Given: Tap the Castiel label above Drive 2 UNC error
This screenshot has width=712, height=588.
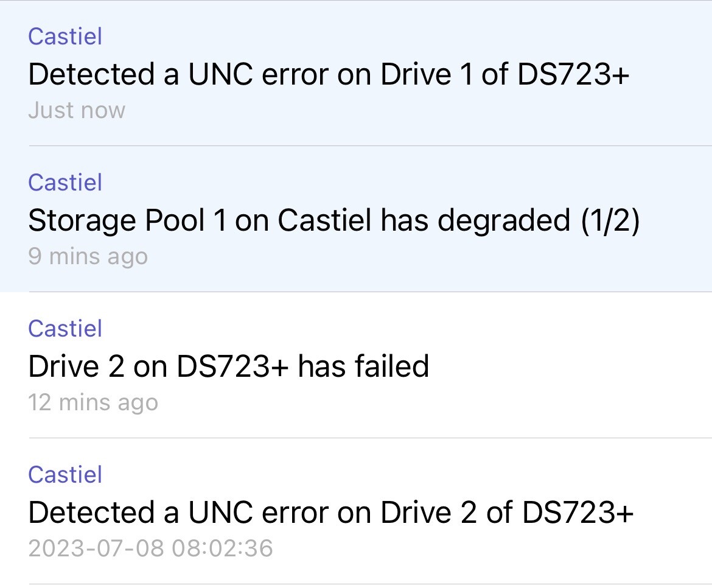Looking at the screenshot, I should coord(65,475).
